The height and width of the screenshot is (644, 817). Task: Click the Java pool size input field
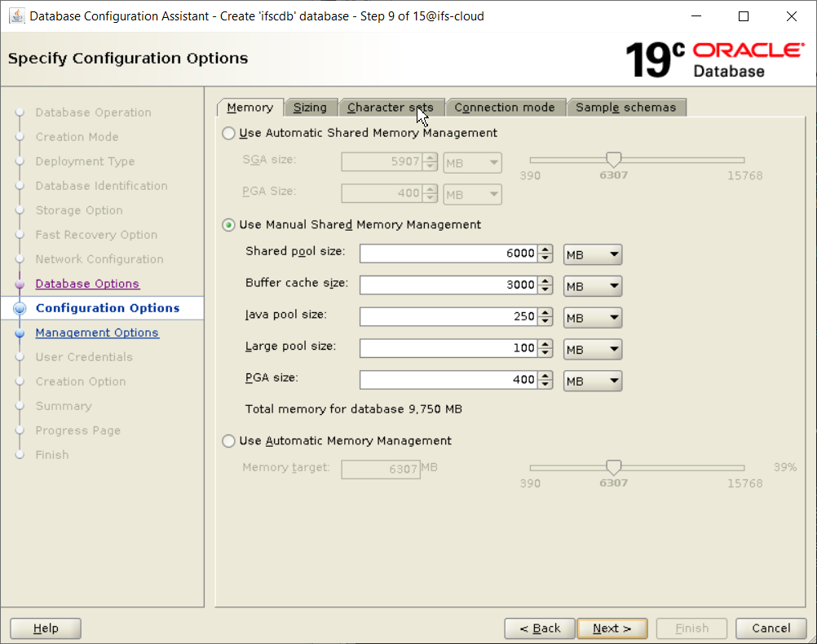(449, 317)
